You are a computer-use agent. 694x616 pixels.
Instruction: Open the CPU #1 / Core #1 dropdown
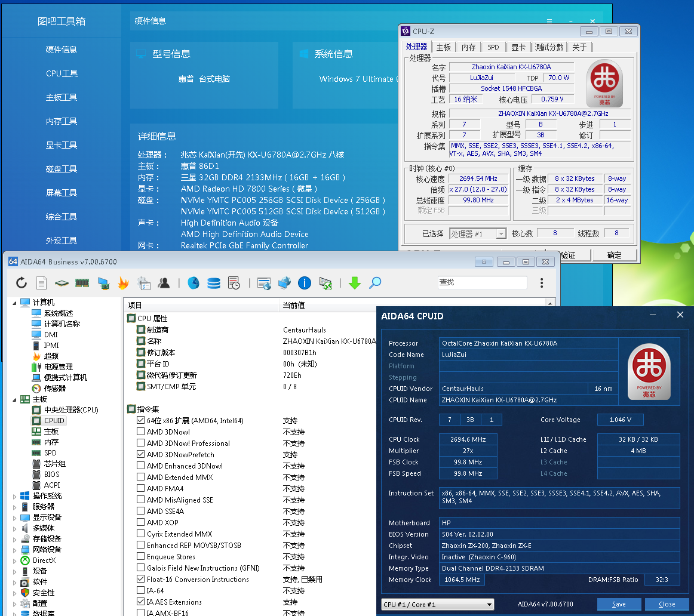click(437, 605)
